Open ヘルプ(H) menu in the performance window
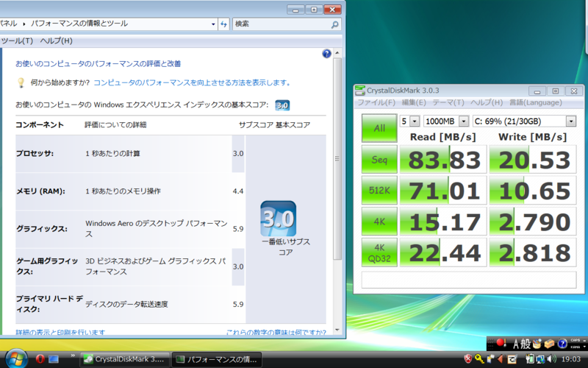Viewport: 588px width, 368px height. (57, 40)
